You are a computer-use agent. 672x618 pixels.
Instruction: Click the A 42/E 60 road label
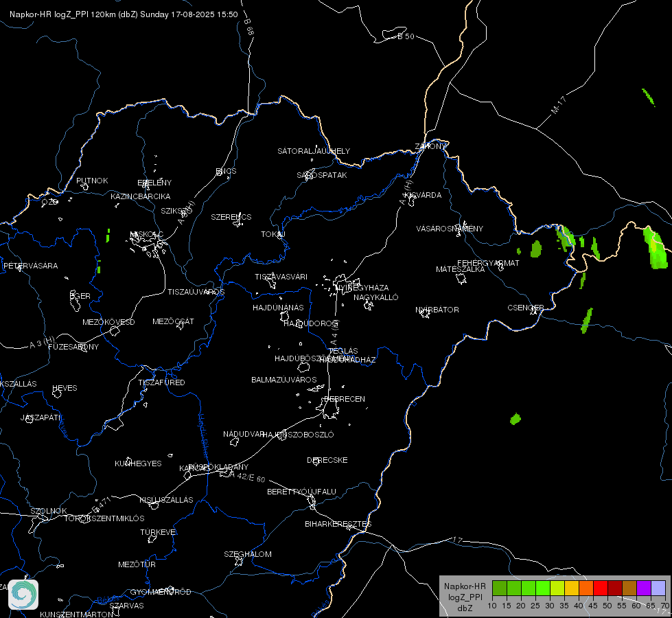click(247, 477)
